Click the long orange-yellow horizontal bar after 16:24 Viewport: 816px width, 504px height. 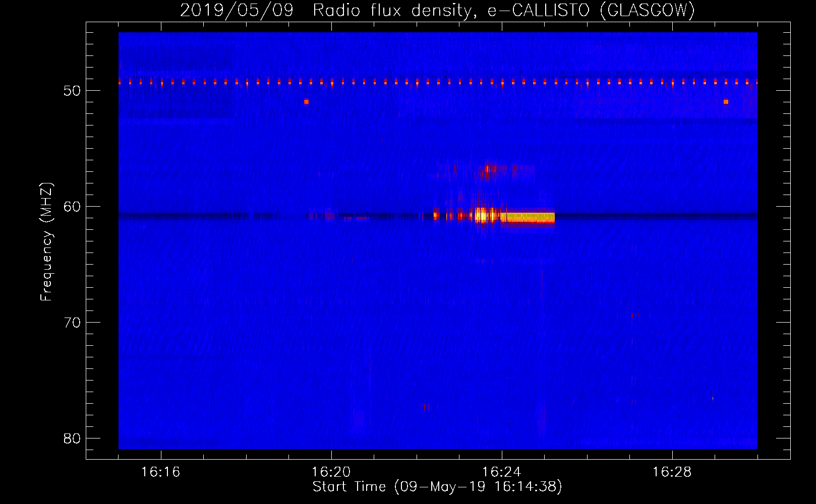pyautogui.click(x=529, y=218)
